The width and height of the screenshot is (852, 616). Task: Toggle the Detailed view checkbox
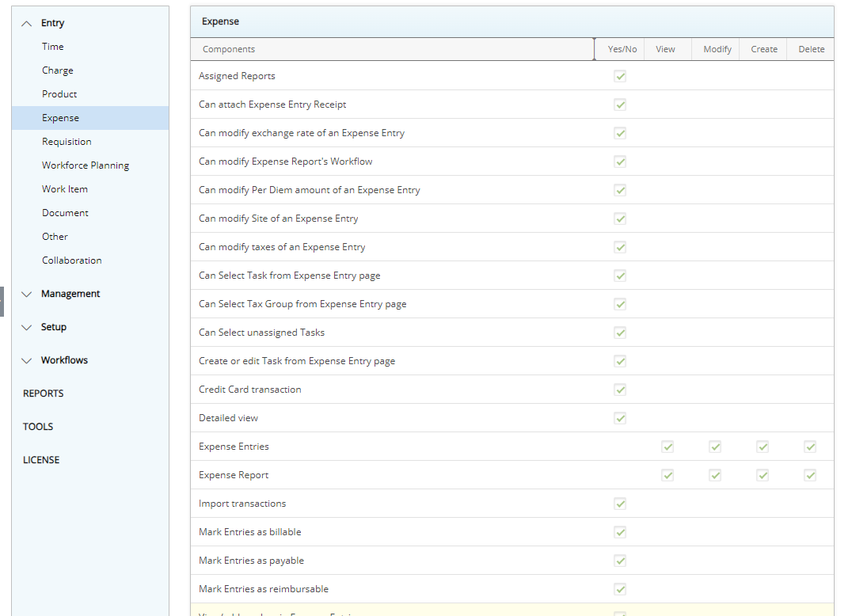(x=620, y=418)
